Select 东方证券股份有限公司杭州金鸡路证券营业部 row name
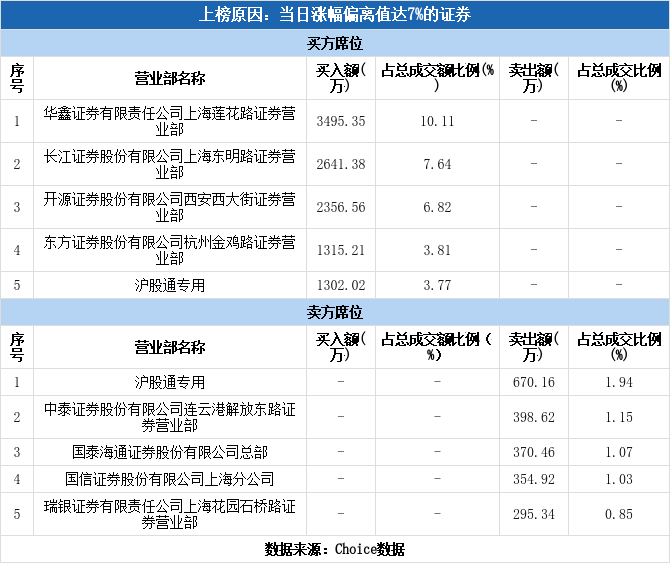Viewport: 670px width, 563px height. pyautogui.click(x=170, y=250)
